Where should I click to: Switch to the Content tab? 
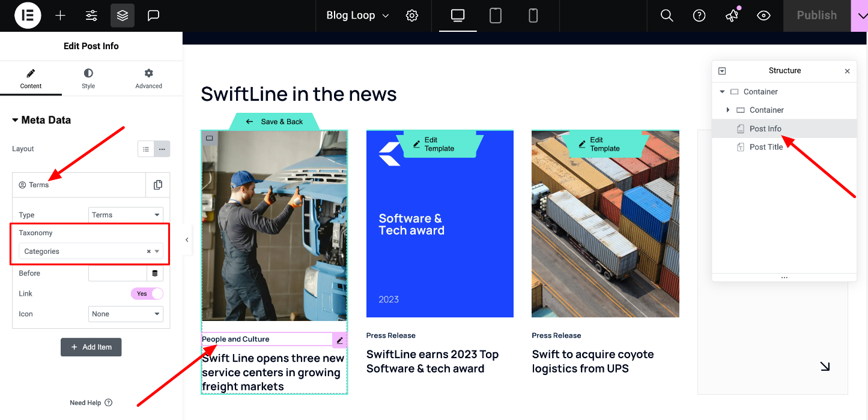click(31, 79)
